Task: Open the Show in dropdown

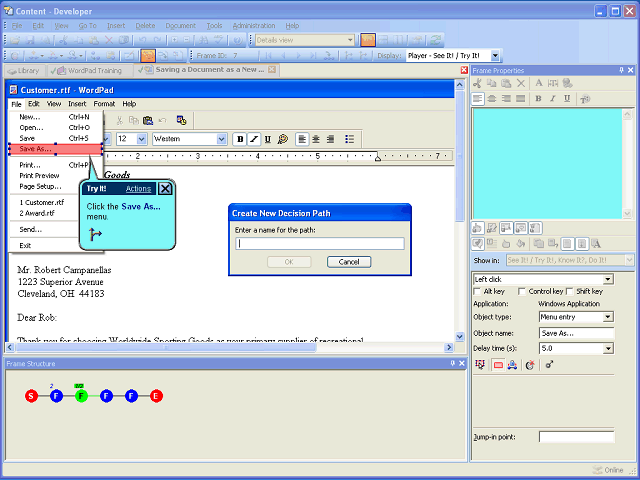Action: 629,260
